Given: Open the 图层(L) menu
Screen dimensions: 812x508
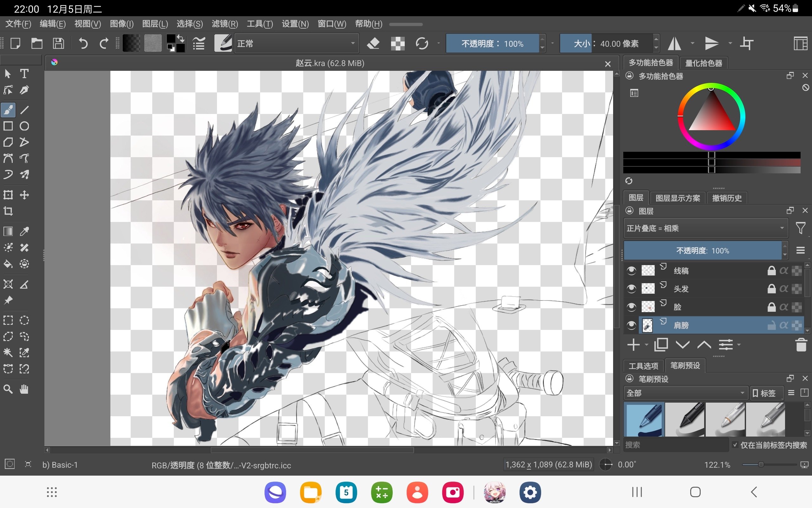Looking at the screenshot, I should tap(155, 24).
